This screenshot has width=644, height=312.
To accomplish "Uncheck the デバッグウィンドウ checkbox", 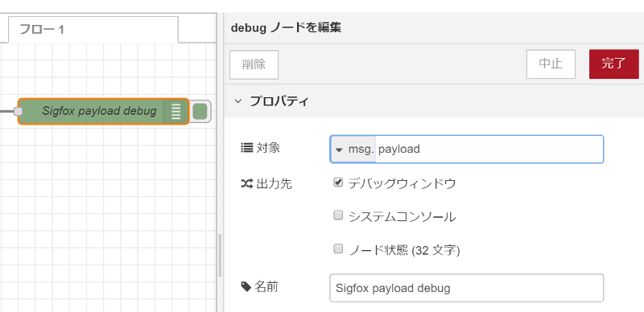I will click(338, 183).
